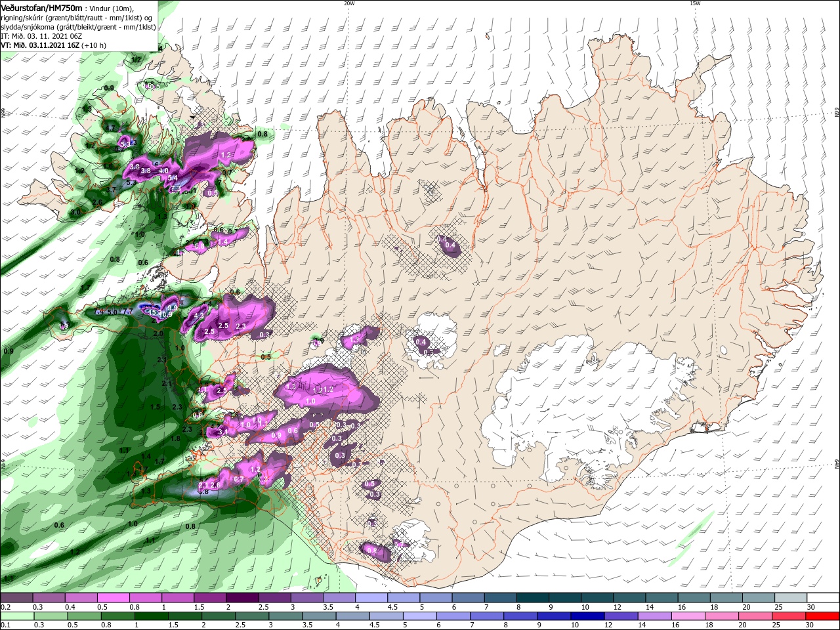Click the valid time 'VT: Mið. 03.11.2021 16Z'
Image resolution: width=840 pixels, height=630 pixels.
tap(40, 45)
